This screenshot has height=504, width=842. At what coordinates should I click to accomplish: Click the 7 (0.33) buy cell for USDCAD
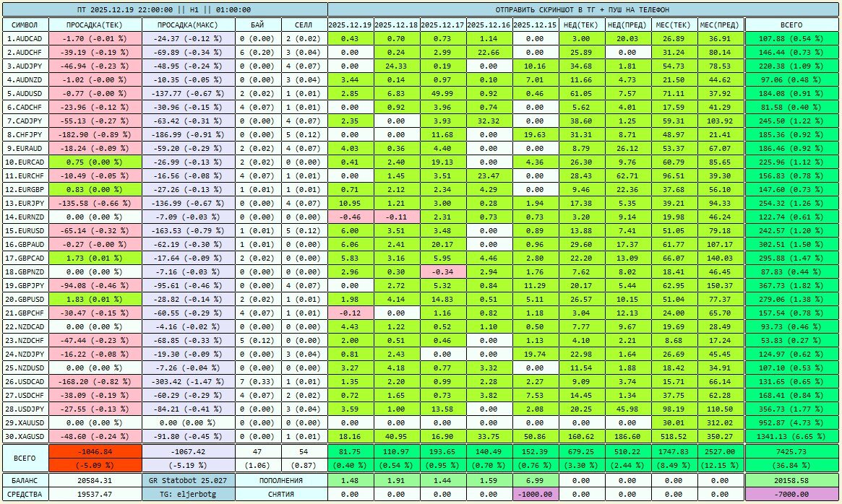(258, 382)
